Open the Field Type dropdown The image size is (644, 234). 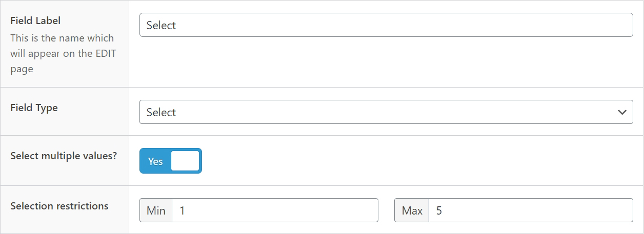386,112
